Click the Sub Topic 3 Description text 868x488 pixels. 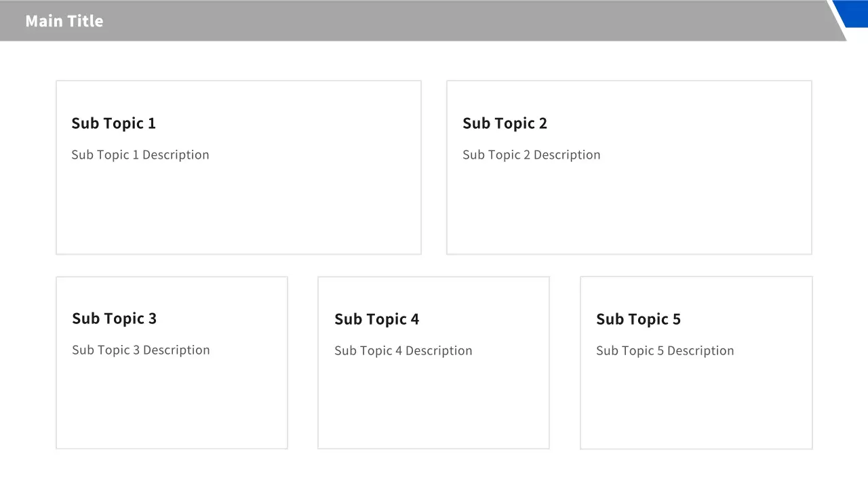(x=141, y=350)
